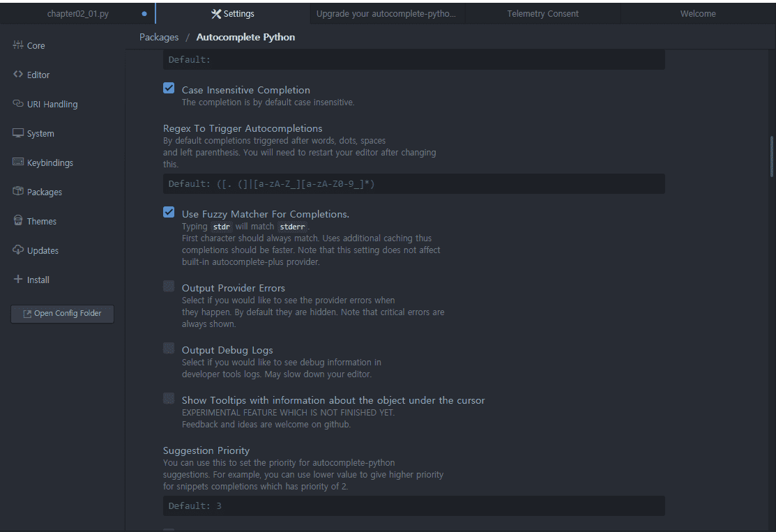
Task: Click the Regex To Trigger Autocompletions field
Action: [413, 183]
